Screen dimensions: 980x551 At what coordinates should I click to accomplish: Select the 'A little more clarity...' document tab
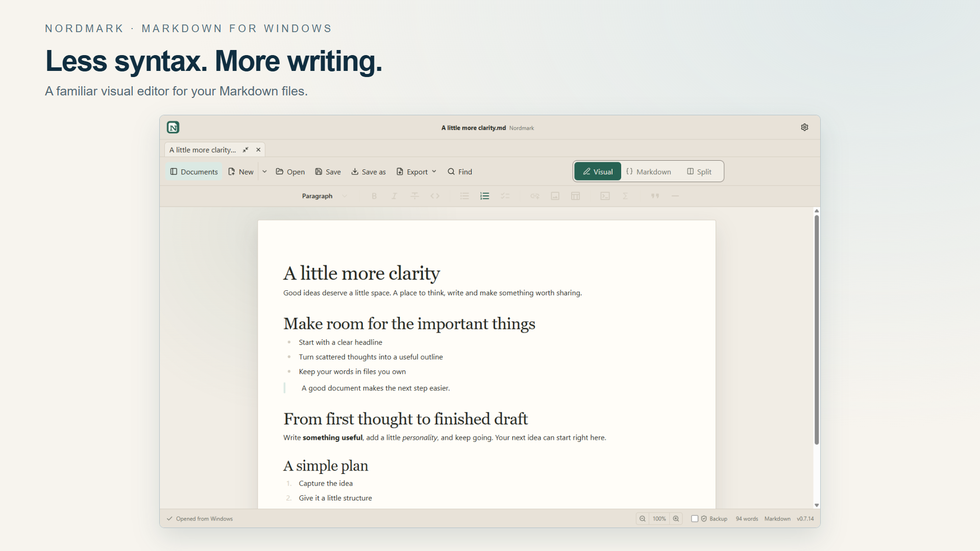[214, 150]
